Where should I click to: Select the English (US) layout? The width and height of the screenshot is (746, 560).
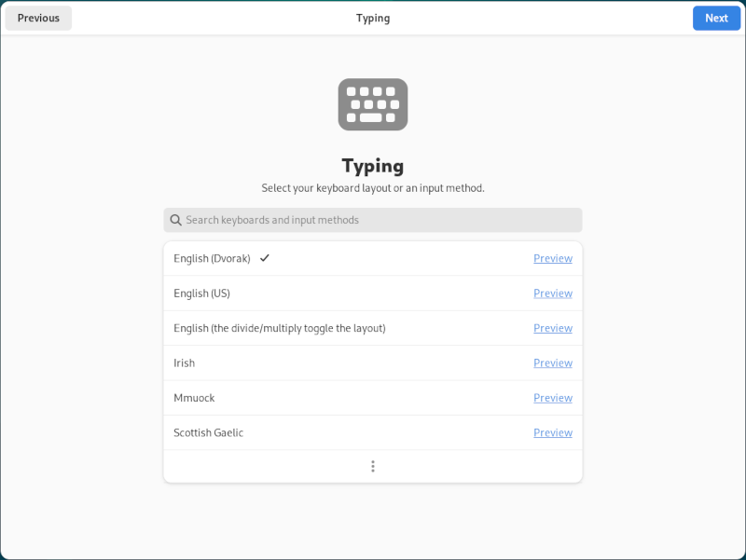click(372, 294)
